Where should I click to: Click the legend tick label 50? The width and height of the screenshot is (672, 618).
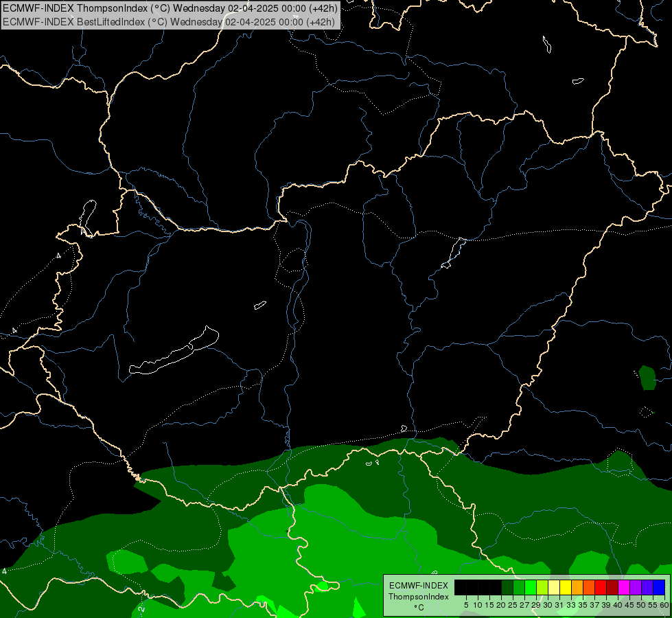[640, 605]
